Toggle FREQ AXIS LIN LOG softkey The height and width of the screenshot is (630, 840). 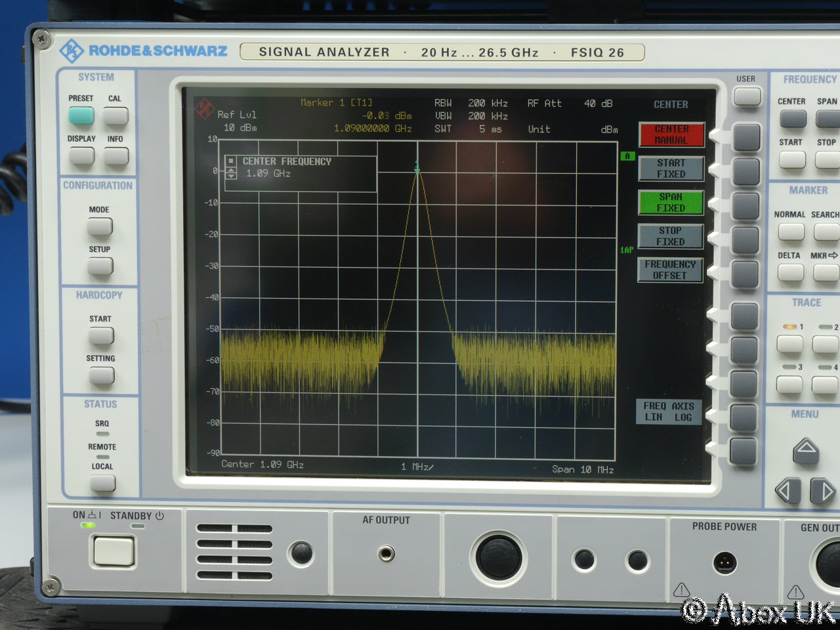pos(669,411)
